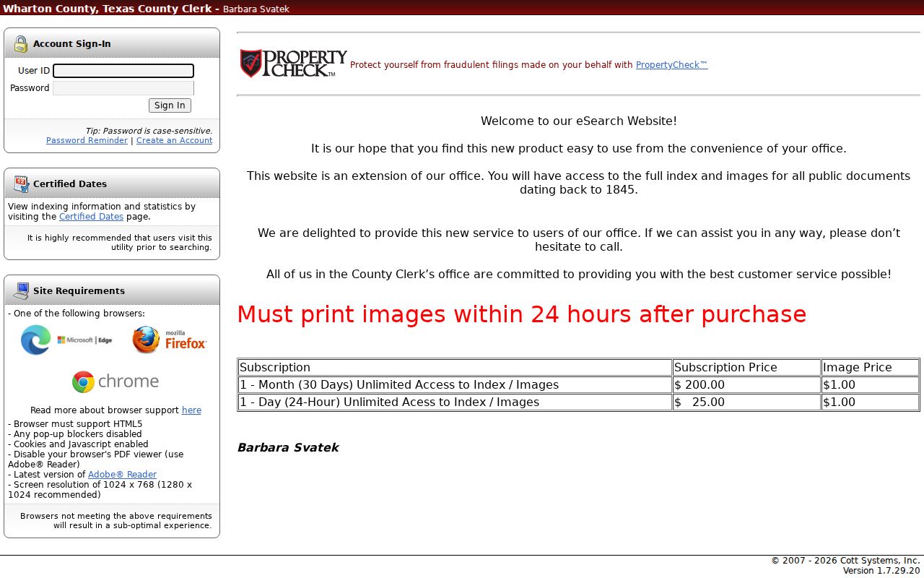Click the Barbara Svatek signature text
Viewport: 924px width, 578px height.
click(x=288, y=448)
